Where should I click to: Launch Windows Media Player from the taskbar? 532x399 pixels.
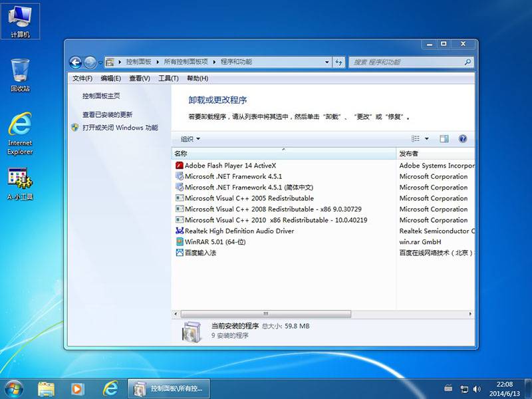coord(77,389)
